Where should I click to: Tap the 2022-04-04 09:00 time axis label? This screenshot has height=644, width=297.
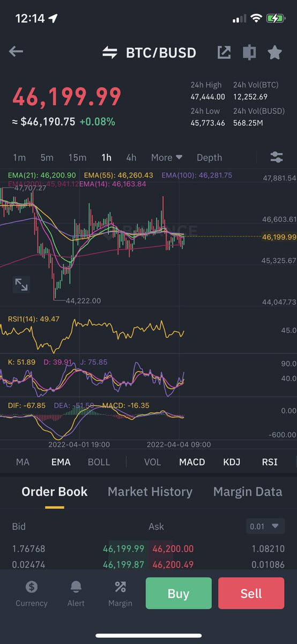tap(179, 444)
